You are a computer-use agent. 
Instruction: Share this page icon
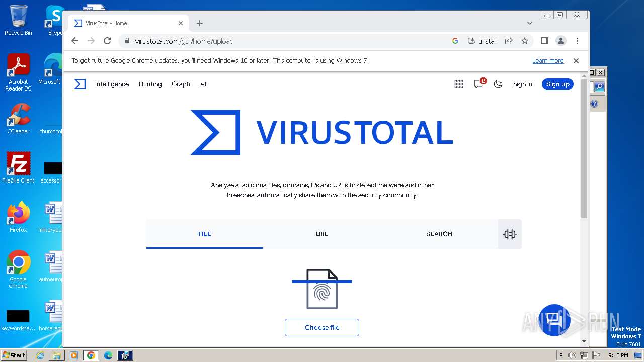509,41
